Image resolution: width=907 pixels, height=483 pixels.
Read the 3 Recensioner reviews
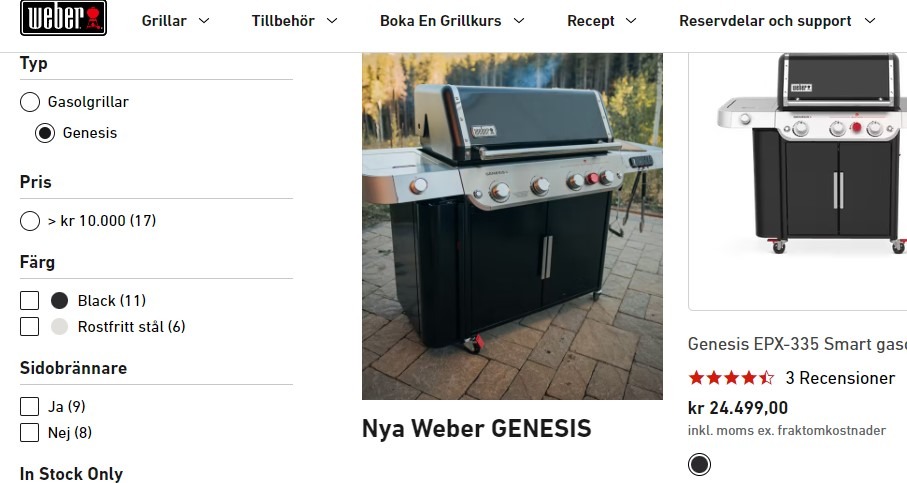tap(840, 378)
